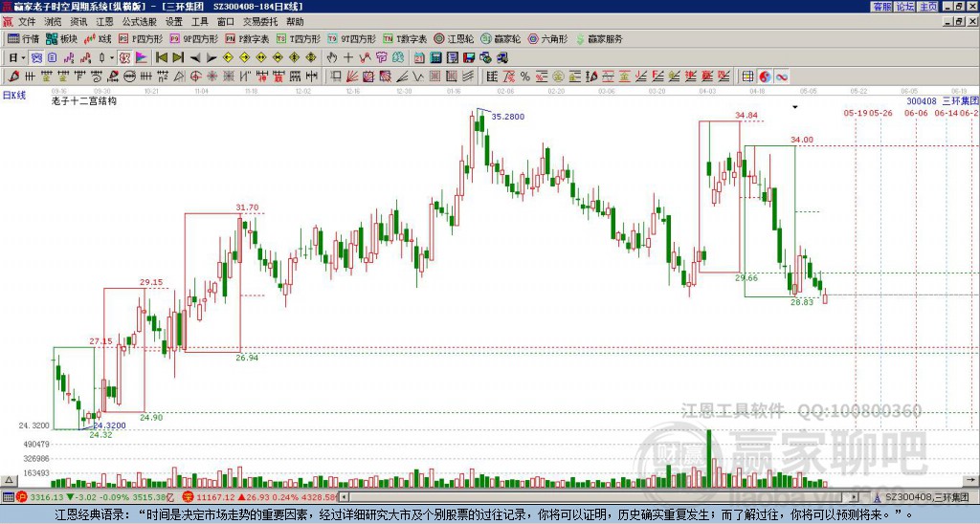This screenshot has width=980, height=524.
Task: Click the 300408 三环集团 stock name label
Action: 942,100
